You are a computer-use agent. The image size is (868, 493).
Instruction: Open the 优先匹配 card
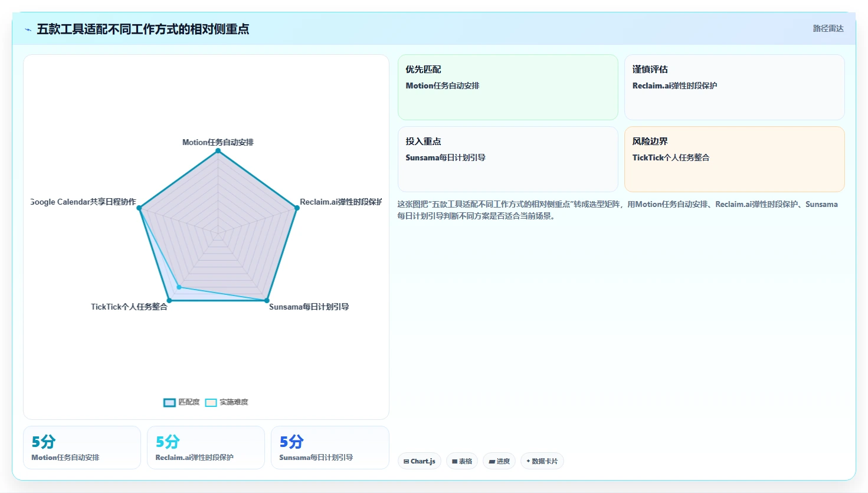coord(508,87)
